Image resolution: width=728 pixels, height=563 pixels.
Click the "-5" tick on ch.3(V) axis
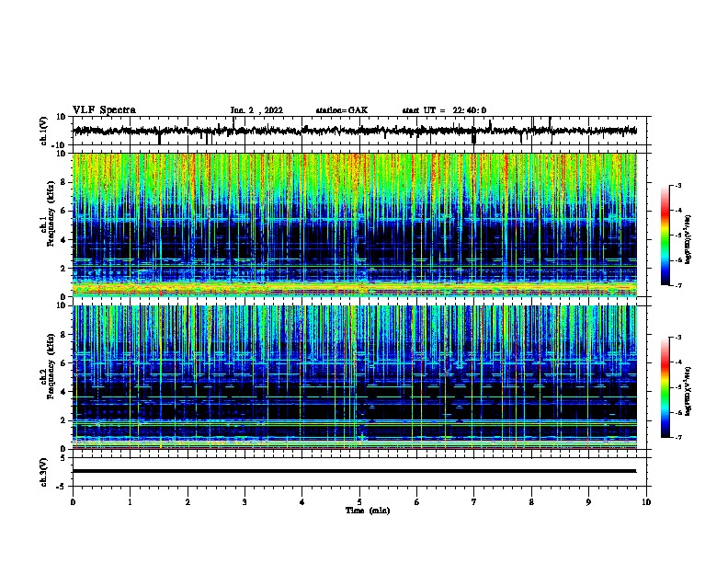62,487
